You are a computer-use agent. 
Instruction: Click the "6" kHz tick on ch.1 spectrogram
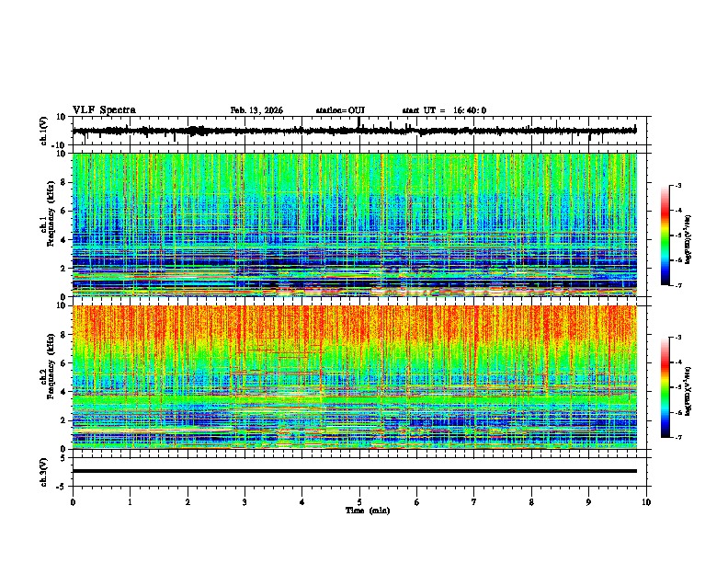tap(63, 211)
